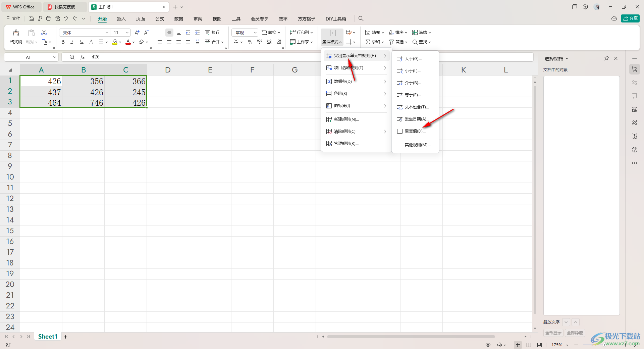Click the Wrap text (换行) button

click(x=212, y=33)
